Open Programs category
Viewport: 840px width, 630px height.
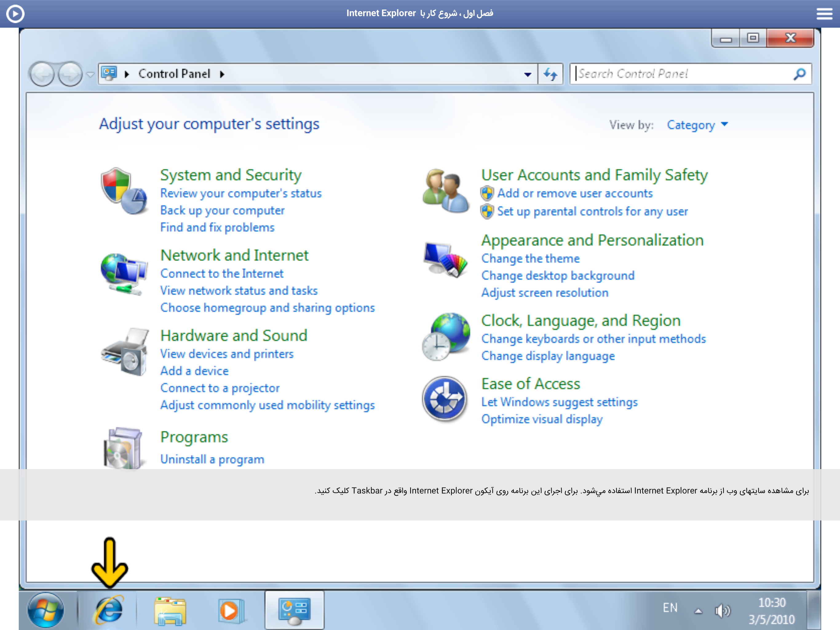194,437
